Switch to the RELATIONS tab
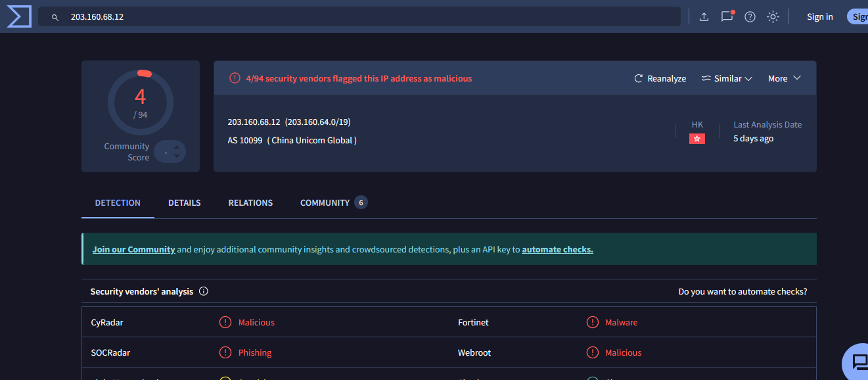 [250, 202]
